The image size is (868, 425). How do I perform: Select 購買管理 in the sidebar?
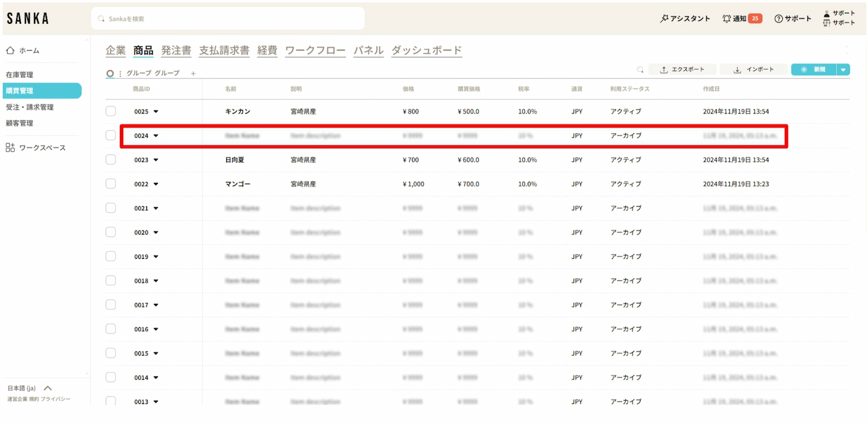click(x=42, y=91)
